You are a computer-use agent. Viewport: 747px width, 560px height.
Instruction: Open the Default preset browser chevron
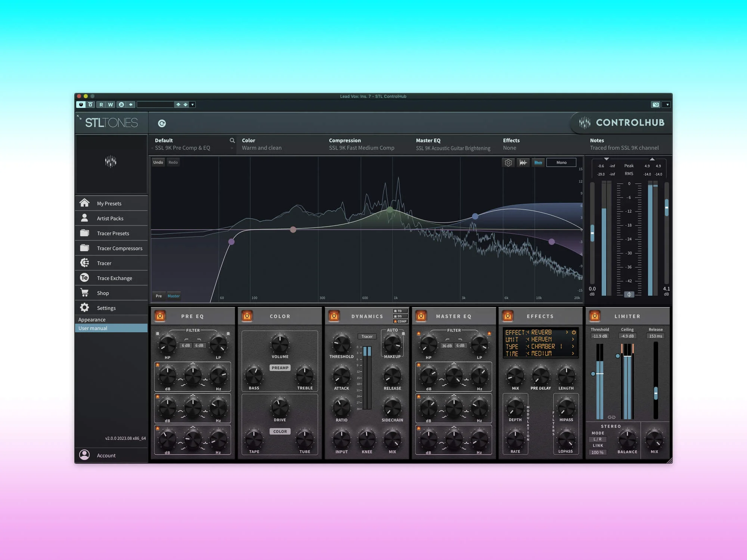point(232,148)
